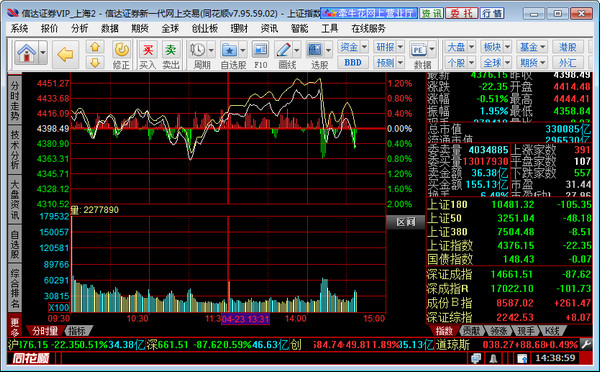This screenshot has width=600, height=372.
Task: Click the app logo in title bar
Action: [x=13, y=13]
